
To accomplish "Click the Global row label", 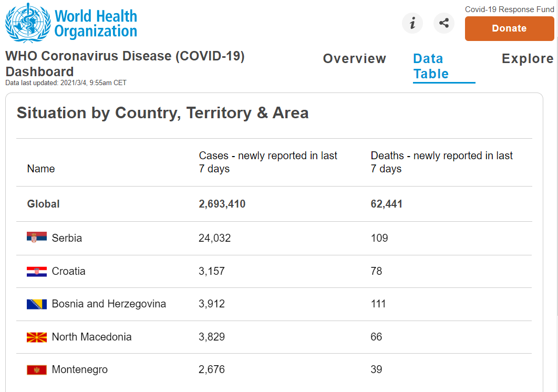I will click(44, 204).
